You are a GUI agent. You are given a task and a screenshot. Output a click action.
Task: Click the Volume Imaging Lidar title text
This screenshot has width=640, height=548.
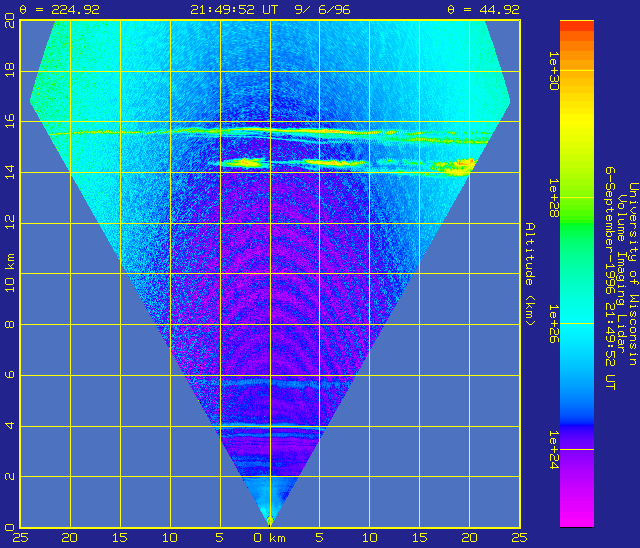(621, 274)
